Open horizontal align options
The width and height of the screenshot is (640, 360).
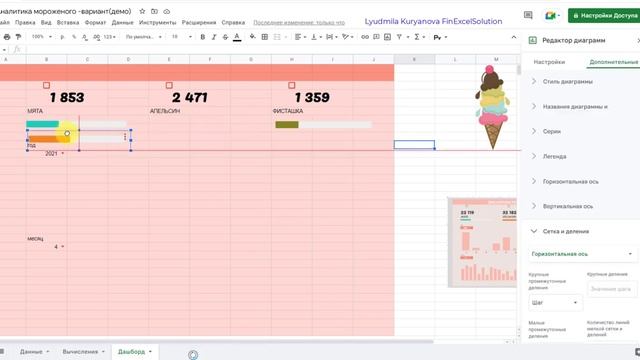point(300,37)
